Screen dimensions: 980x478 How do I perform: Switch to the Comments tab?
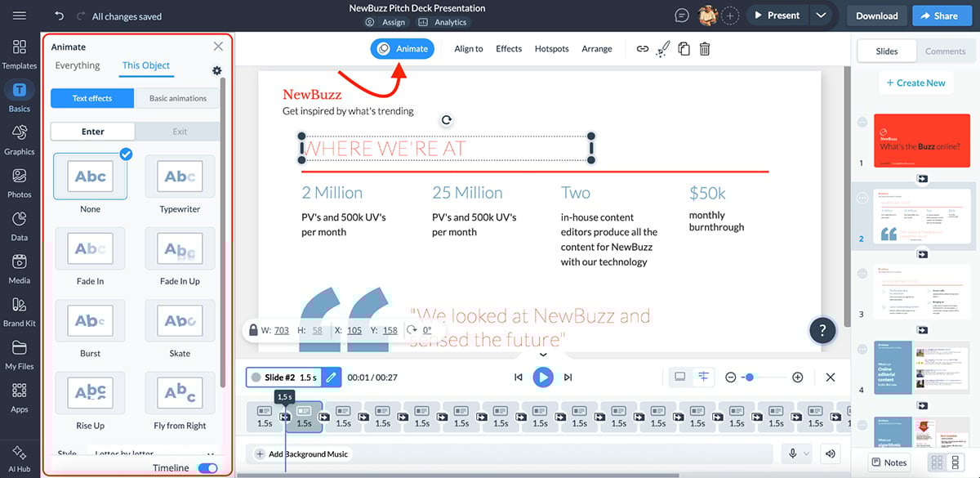[945, 51]
